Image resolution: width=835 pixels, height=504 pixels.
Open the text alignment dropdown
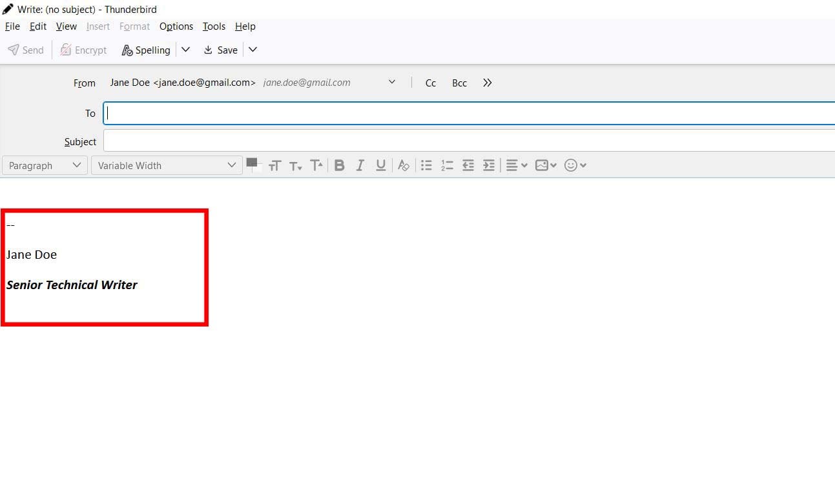click(x=517, y=165)
